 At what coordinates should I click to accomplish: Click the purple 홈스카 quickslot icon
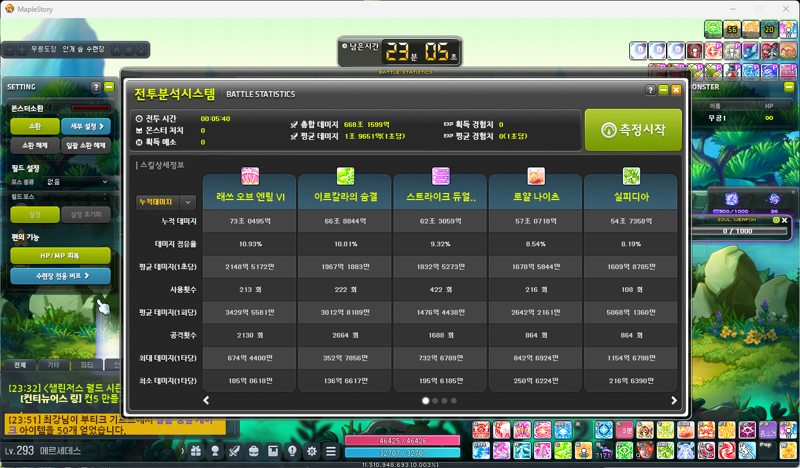(x=768, y=430)
